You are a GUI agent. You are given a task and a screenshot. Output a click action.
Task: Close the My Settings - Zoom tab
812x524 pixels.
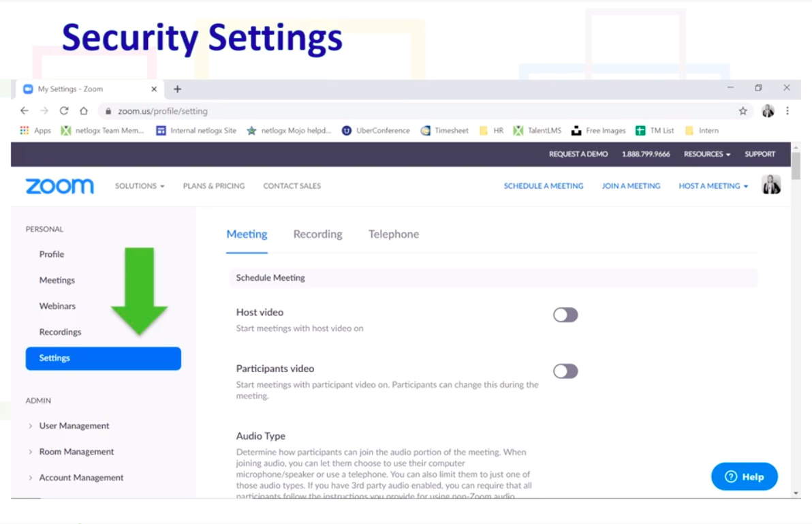pyautogui.click(x=154, y=89)
